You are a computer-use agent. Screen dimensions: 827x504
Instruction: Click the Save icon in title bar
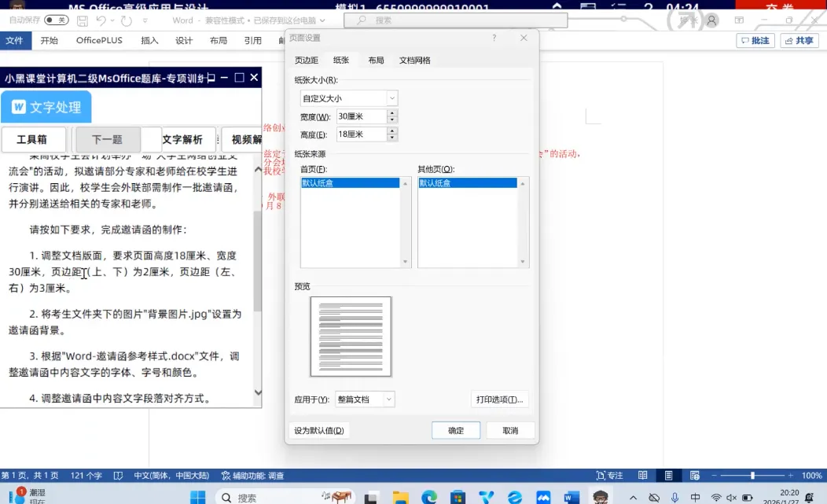tap(83, 20)
